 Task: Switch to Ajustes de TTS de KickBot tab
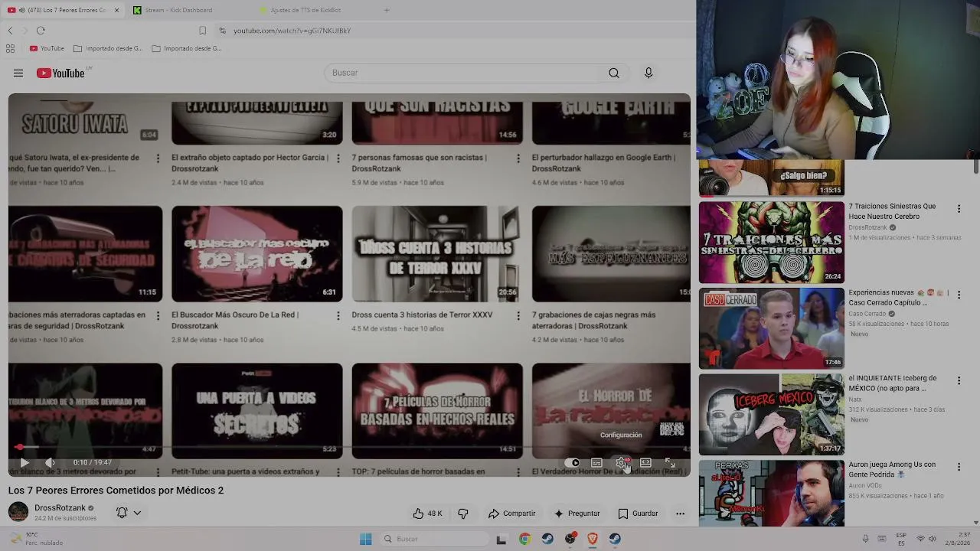pos(306,10)
